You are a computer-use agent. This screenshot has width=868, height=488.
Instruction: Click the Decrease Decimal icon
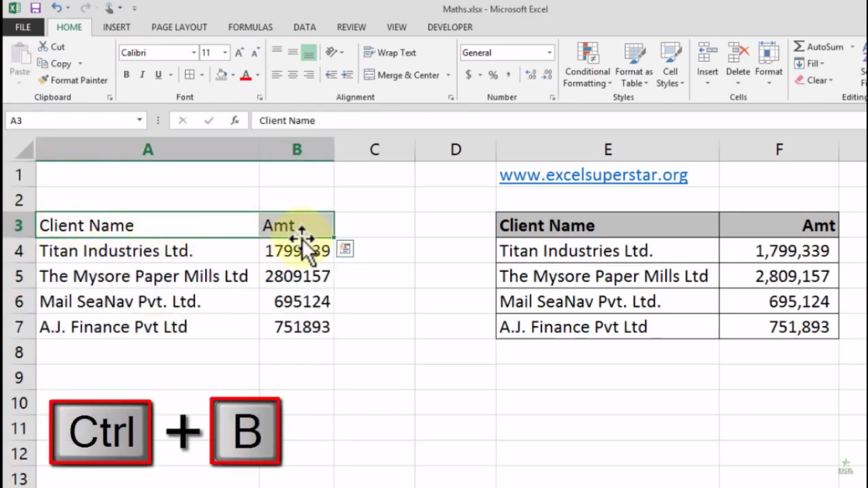tap(547, 75)
